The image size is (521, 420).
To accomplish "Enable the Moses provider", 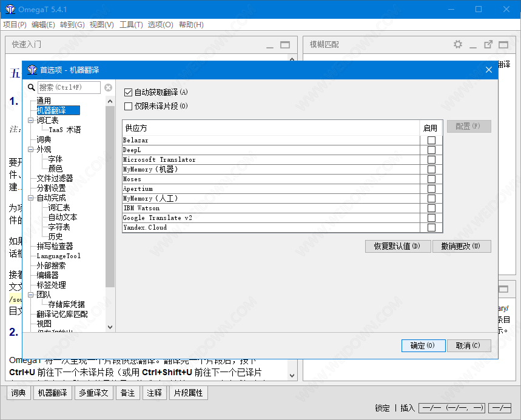I will (431, 179).
